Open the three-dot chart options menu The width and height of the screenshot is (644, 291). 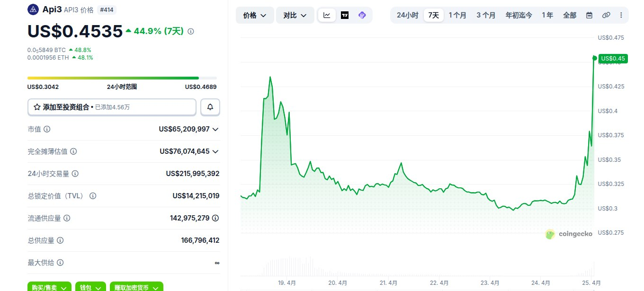(621, 15)
